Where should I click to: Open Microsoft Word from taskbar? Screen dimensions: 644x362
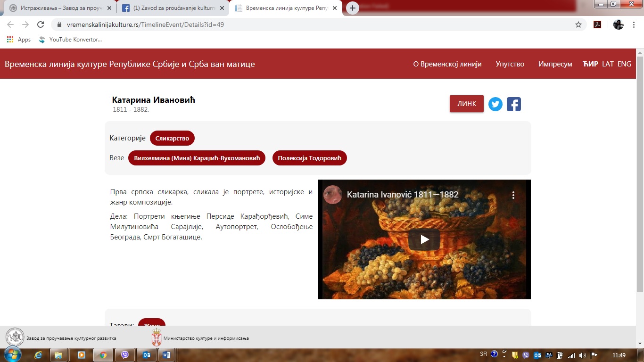pyautogui.click(x=166, y=355)
